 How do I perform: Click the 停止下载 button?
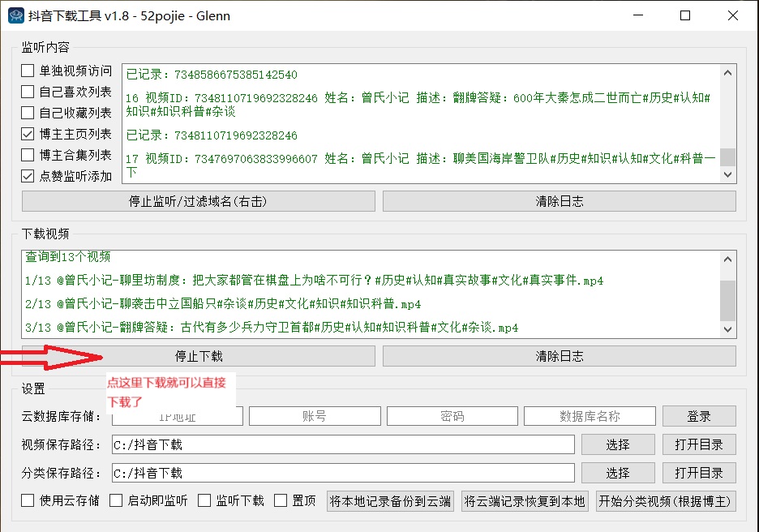[x=199, y=356]
